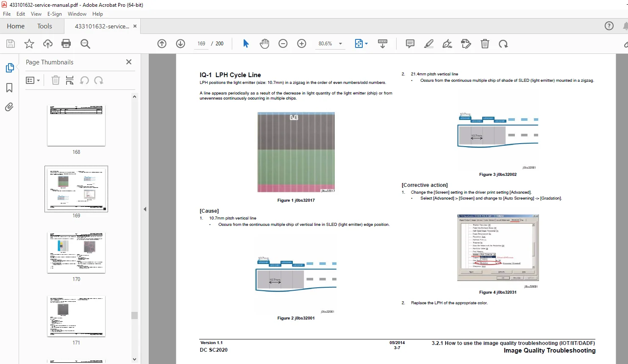The width and height of the screenshot is (628, 364).
Task: Select the page 169 thumbnail
Action: click(76, 189)
